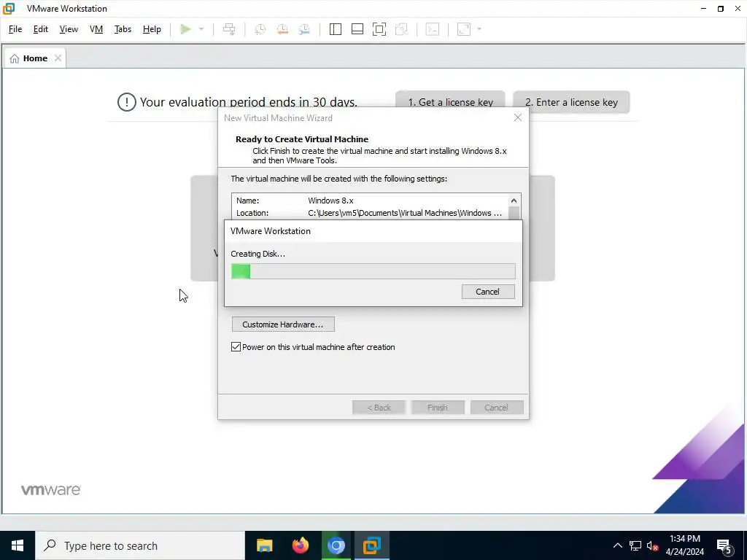
Task: Open the Snapshot Manager icon
Action: pyautogui.click(x=304, y=29)
